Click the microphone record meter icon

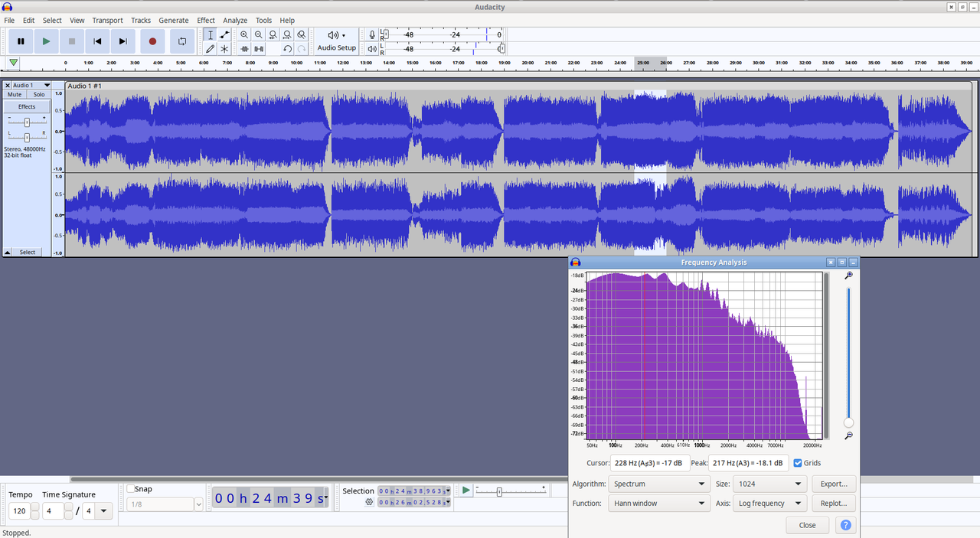tap(372, 35)
